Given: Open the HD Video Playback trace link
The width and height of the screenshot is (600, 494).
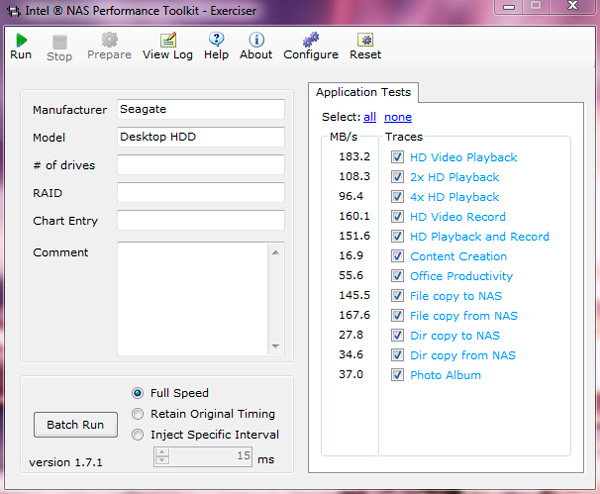Looking at the screenshot, I should [463, 157].
